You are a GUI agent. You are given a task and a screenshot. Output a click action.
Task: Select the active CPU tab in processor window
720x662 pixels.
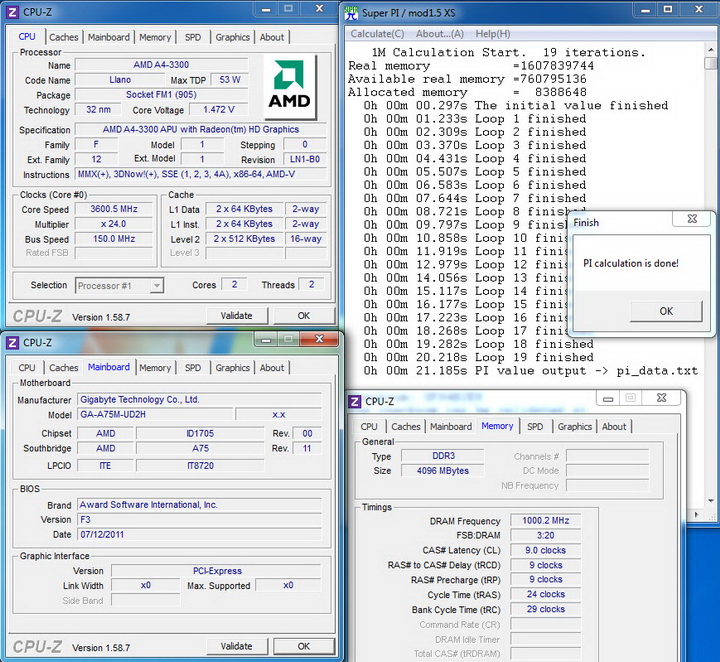point(27,36)
